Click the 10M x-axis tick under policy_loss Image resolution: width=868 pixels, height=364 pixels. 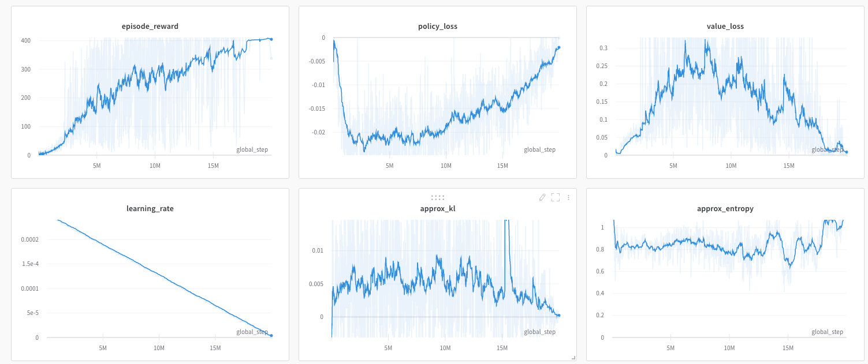(x=446, y=166)
